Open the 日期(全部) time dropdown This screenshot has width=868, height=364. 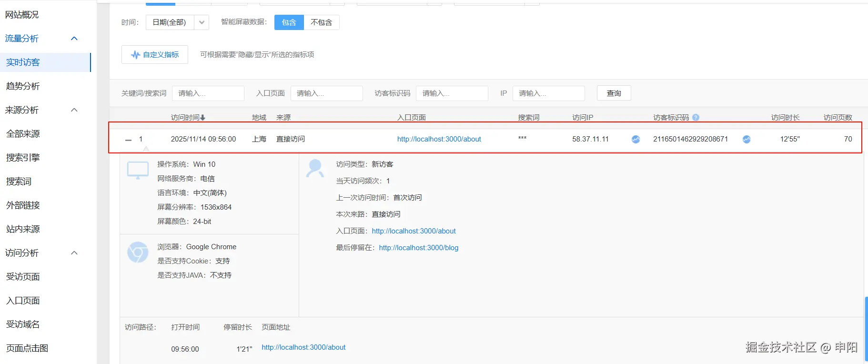tap(177, 22)
